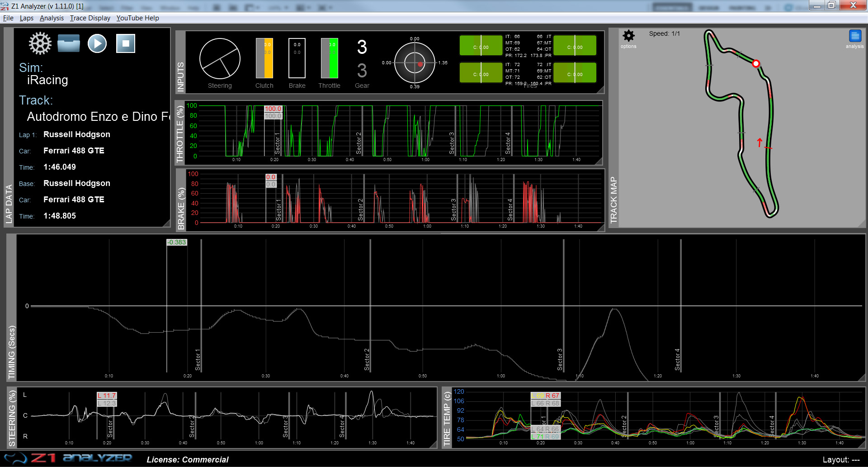Click the THROTTLE (%) panel side label

180,134
